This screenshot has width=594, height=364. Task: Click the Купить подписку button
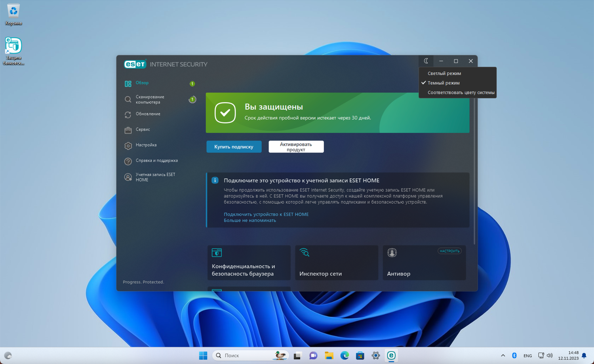coord(234,147)
